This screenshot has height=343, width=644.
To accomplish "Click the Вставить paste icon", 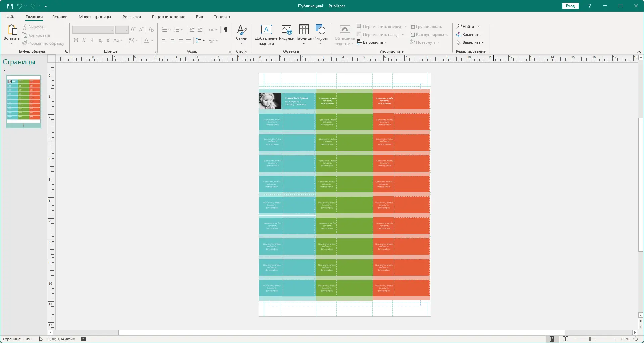I will pyautogui.click(x=12, y=30).
